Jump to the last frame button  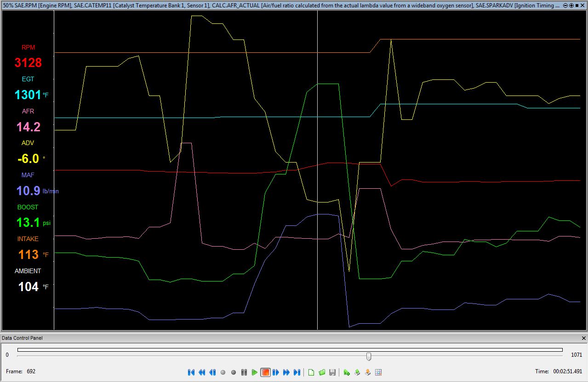[297, 372]
